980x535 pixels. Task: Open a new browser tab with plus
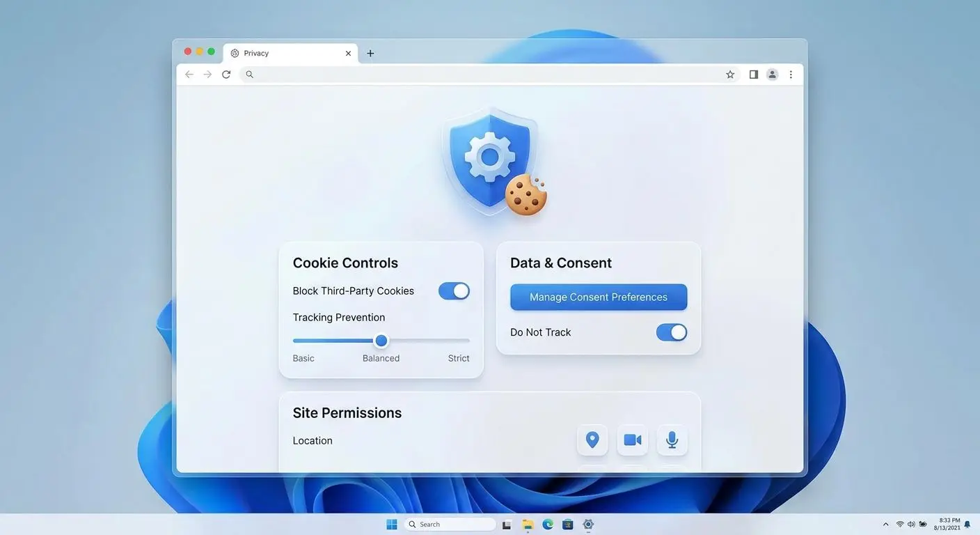(x=370, y=53)
